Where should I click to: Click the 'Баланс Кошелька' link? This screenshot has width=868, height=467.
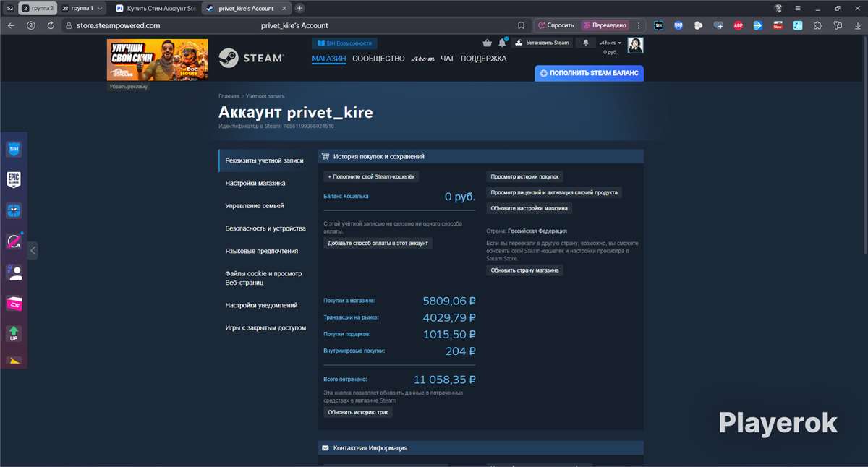coord(346,196)
